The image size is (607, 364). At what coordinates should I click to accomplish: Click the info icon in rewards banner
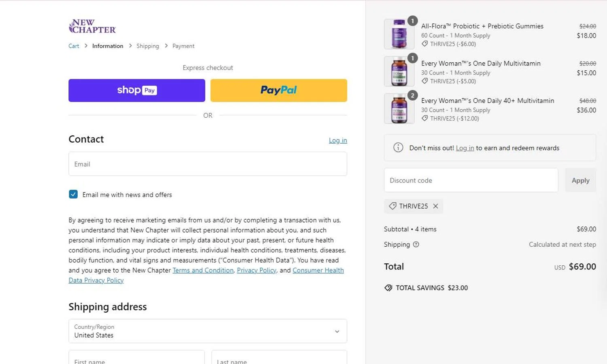pyautogui.click(x=398, y=148)
